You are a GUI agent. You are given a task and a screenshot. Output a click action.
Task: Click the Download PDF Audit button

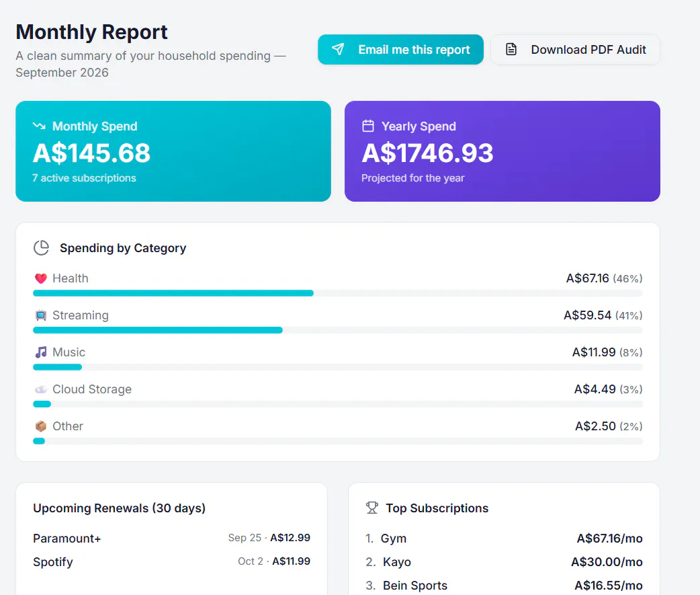click(x=575, y=50)
